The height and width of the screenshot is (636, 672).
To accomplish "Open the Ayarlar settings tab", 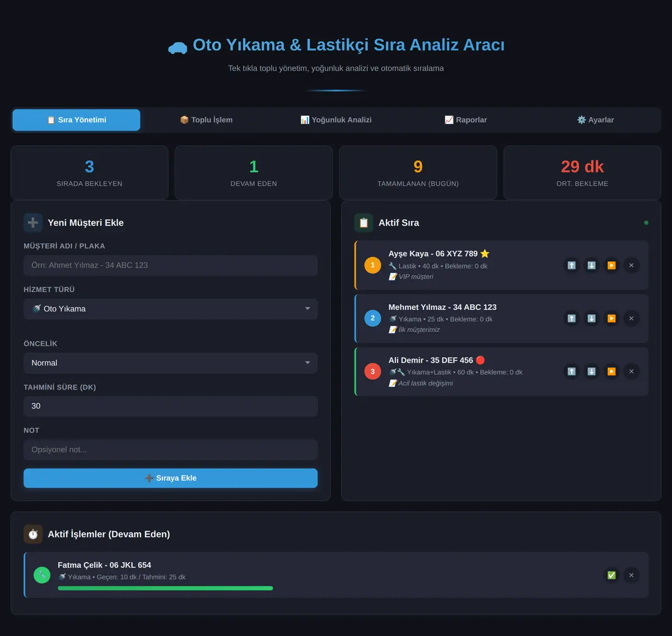I will click(x=595, y=120).
